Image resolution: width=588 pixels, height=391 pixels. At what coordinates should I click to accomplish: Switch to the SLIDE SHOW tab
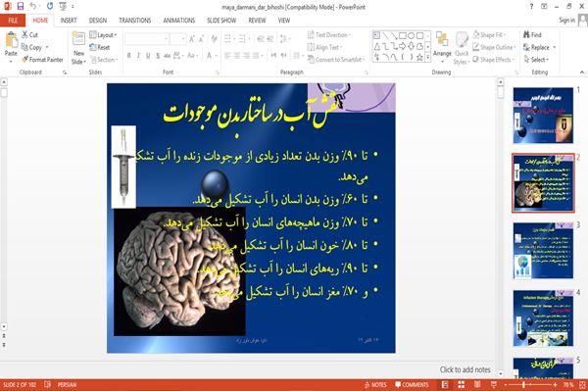221,21
